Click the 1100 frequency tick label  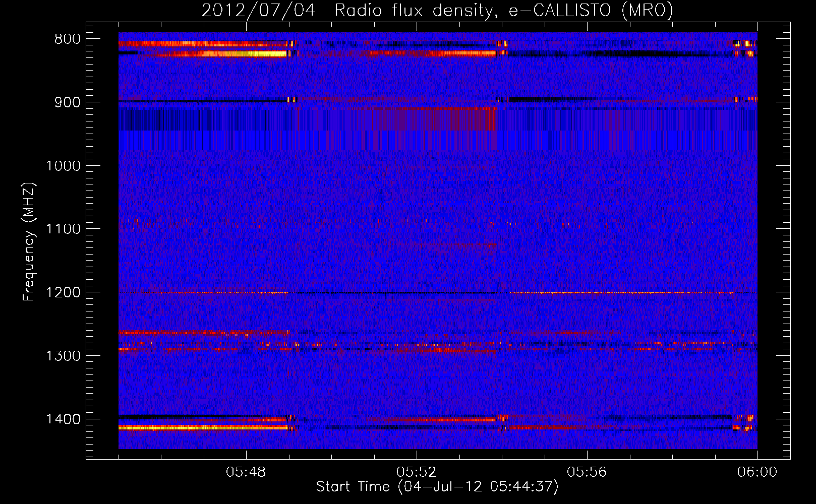point(63,229)
